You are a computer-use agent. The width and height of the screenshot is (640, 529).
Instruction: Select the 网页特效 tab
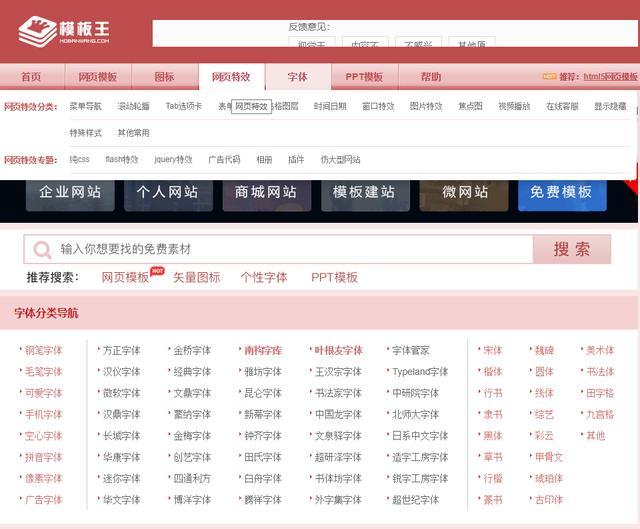click(231, 77)
